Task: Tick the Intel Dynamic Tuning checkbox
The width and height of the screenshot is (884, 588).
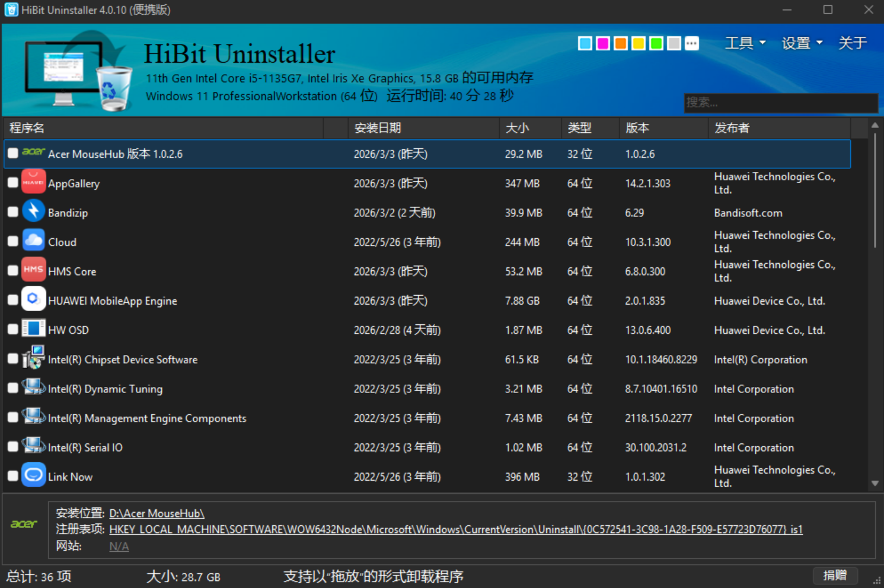Action: pos(12,388)
